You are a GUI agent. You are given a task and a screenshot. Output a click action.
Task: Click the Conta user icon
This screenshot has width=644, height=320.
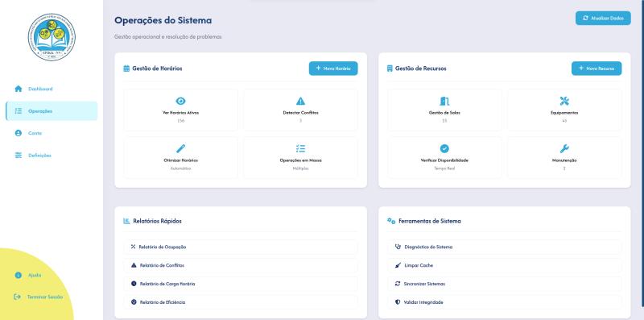coord(18,133)
